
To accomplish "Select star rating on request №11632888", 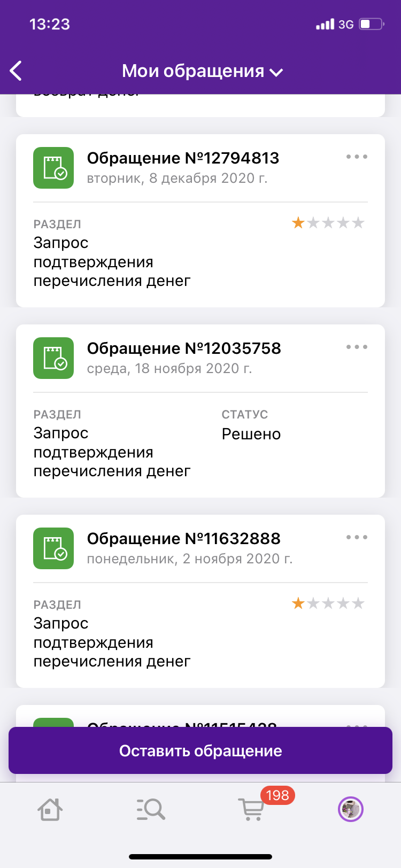I will click(x=328, y=603).
